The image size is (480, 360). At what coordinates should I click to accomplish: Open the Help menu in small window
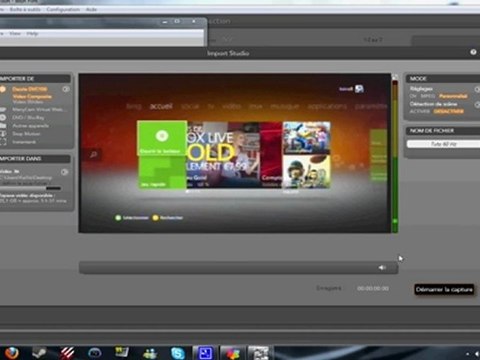(32, 33)
